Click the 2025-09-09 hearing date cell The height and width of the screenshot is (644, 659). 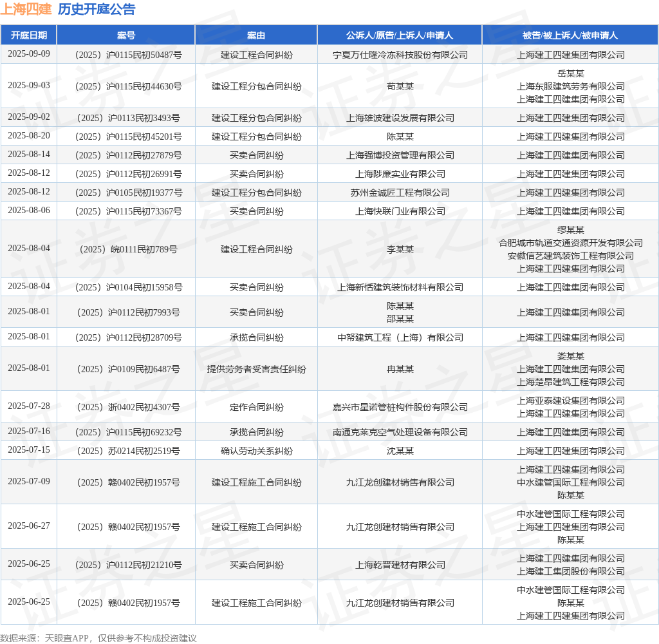[x=29, y=55]
